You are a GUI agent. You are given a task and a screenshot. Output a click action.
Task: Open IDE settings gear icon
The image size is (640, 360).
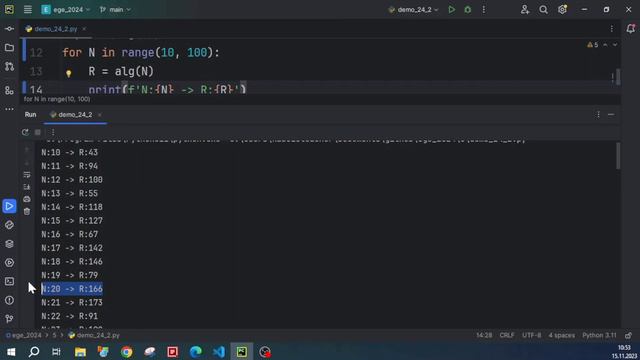coord(562,9)
